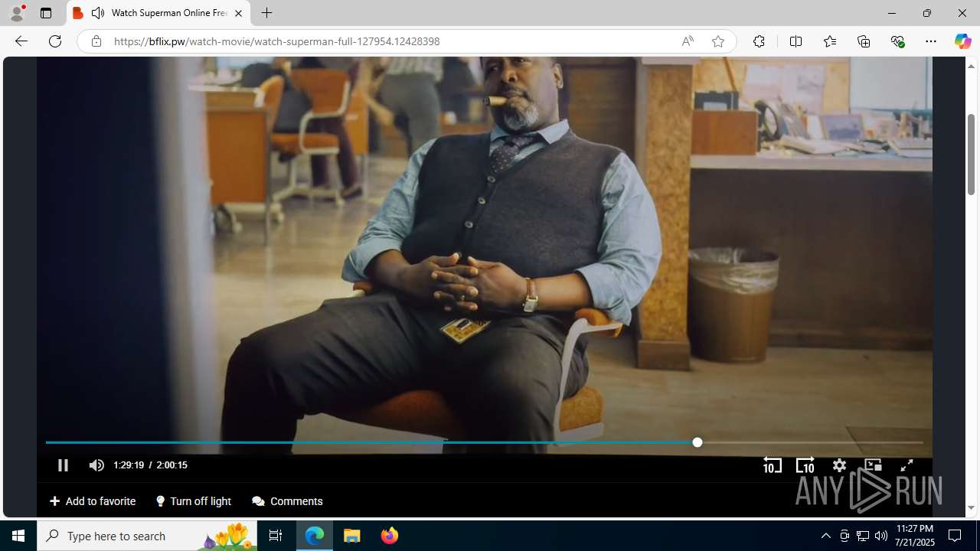This screenshot has width=980, height=551.
Task: Open the notification center
Action: pyautogui.click(x=955, y=536)
